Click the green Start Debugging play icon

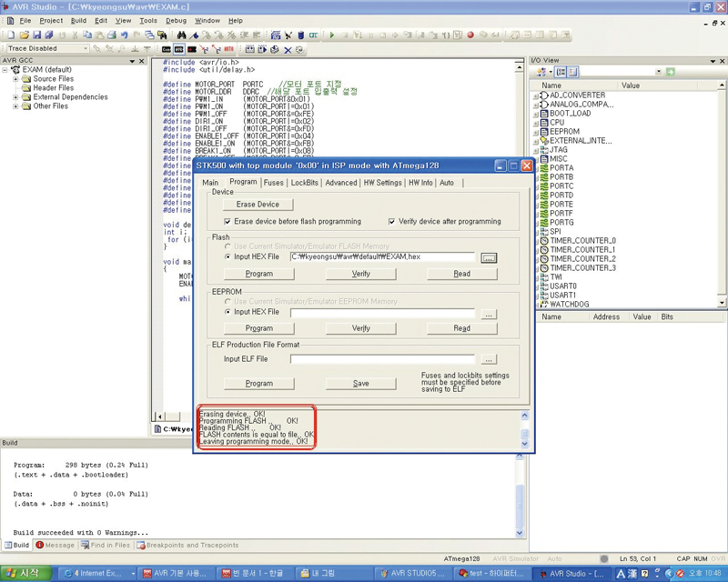tap(332, 35)
